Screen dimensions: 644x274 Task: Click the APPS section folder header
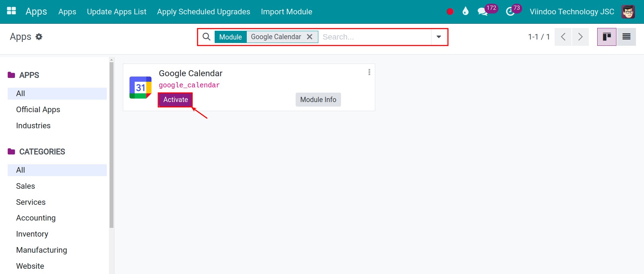click(x=23, y=75)
